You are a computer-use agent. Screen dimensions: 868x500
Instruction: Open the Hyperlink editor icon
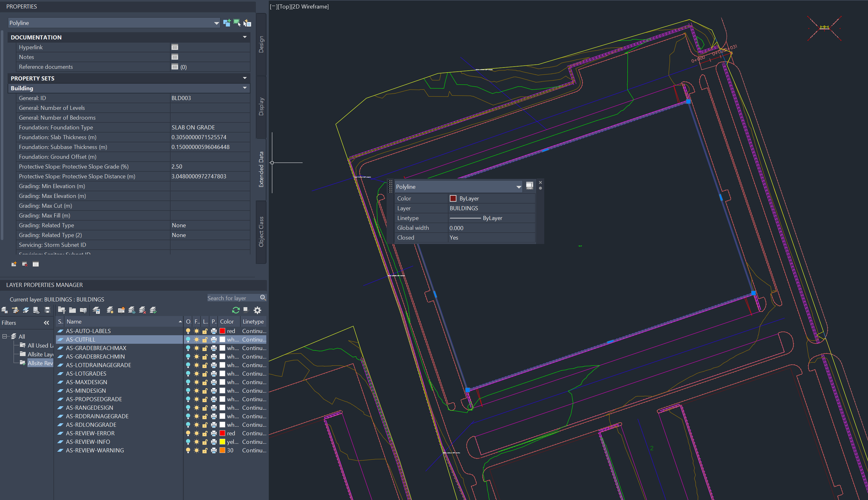pos(175,47)
